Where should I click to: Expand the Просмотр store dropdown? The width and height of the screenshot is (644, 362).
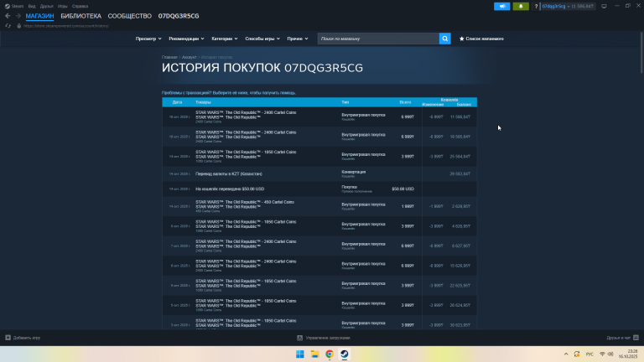point(148,39)
